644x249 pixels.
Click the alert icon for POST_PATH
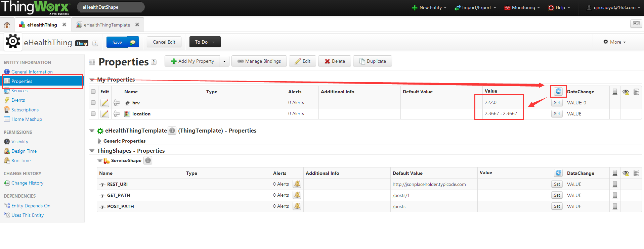pyautogui.click(x=297, y=206)
